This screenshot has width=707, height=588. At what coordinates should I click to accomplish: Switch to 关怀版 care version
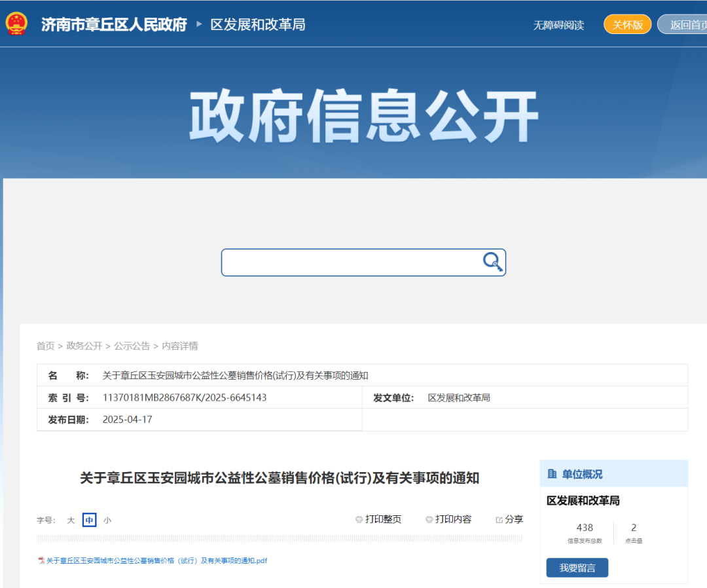coord(628,24)
